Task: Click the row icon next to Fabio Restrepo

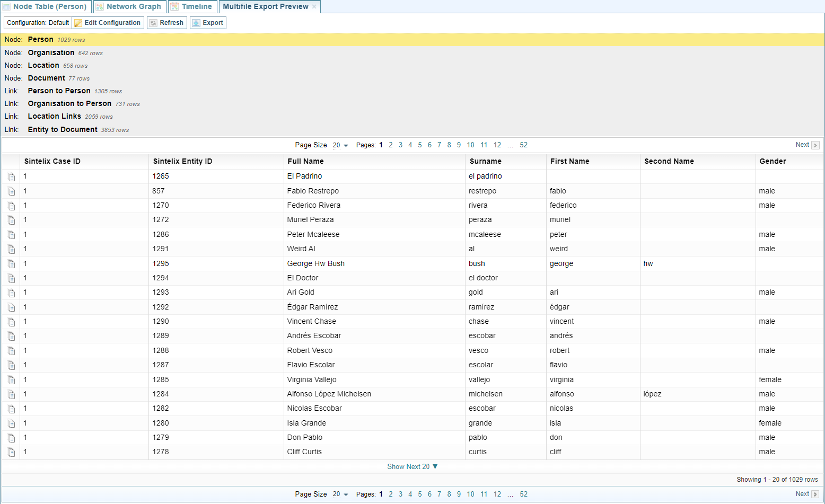Action: coord(11,191)
